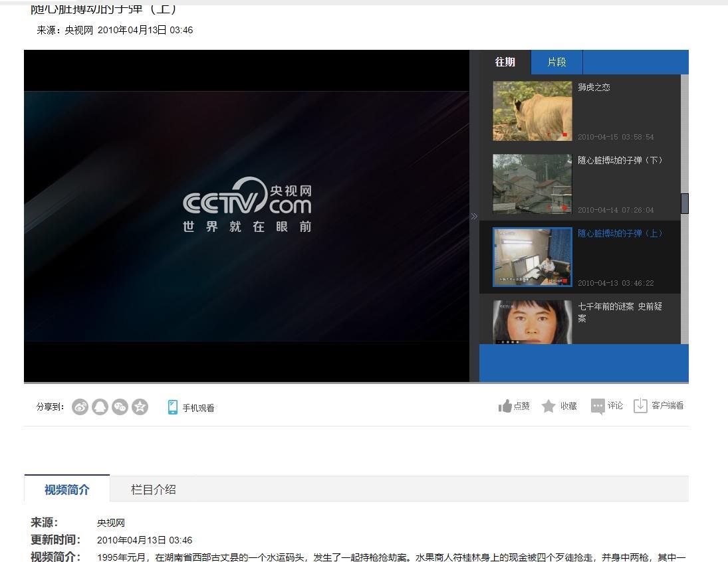The image size is (728, 562).
Task: Click 手机观看 text label
Action: pyautogui.click(x=198, y=408)
